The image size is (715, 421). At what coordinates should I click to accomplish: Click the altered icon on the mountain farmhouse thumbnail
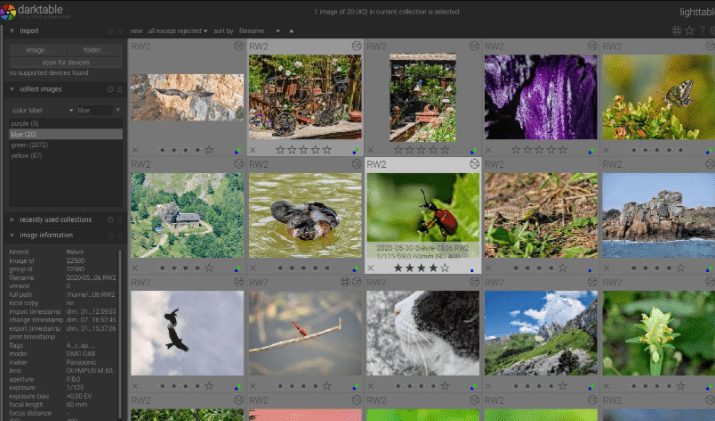(238, 164)
